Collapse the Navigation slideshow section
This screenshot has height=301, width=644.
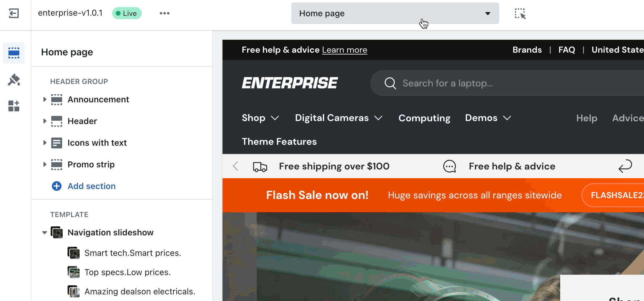45,232
